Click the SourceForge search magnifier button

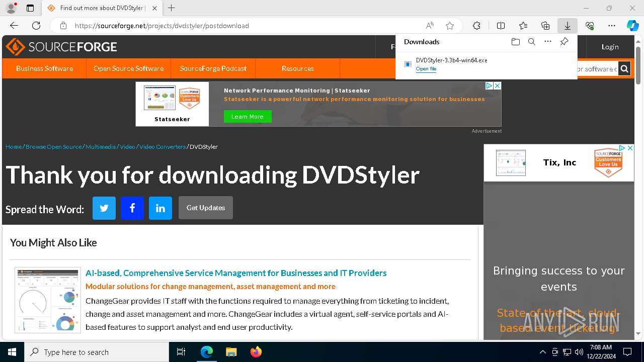pos(624,69)
